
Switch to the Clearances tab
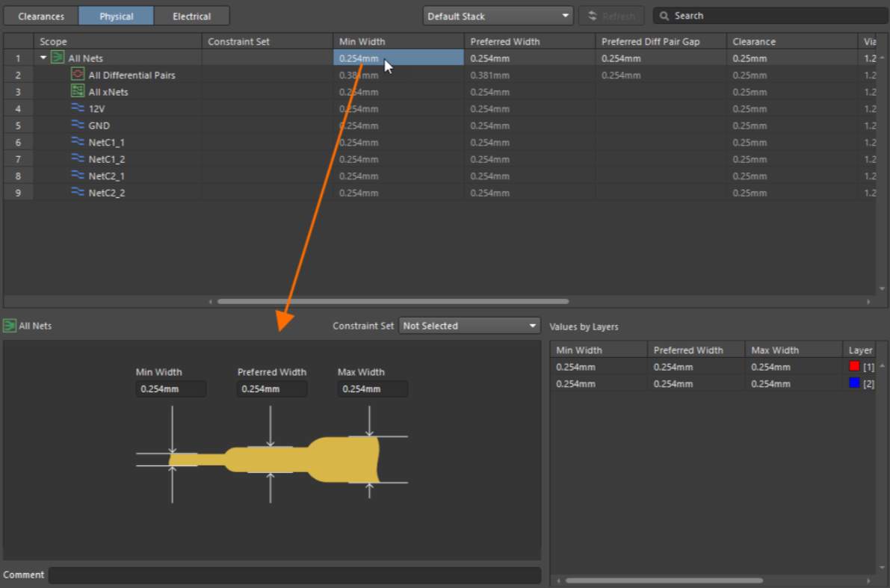[x=41, y=16]
